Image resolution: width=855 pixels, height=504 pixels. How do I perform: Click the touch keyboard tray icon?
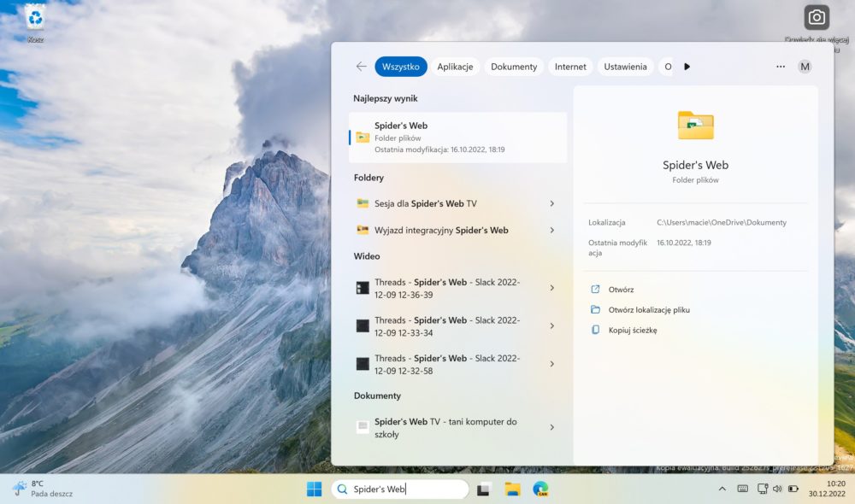click(x=743, y=489)
